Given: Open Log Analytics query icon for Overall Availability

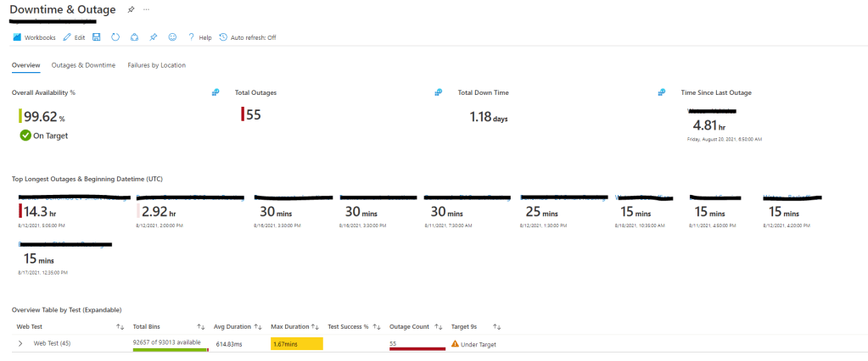Looking at the screenshot, I should pyautogui.click(x=216, y=92).
